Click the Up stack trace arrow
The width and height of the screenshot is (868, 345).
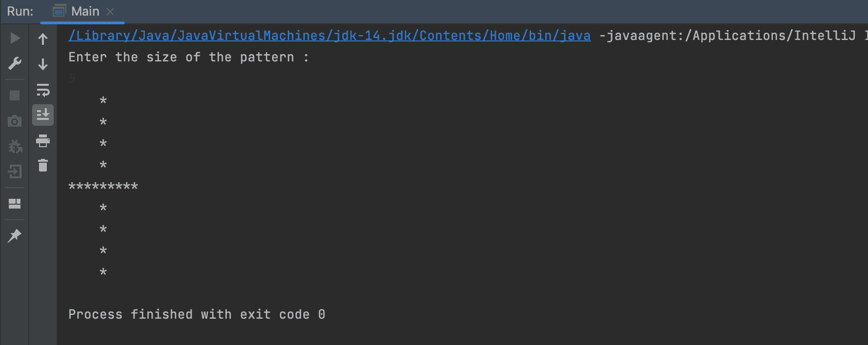point(43,39)
